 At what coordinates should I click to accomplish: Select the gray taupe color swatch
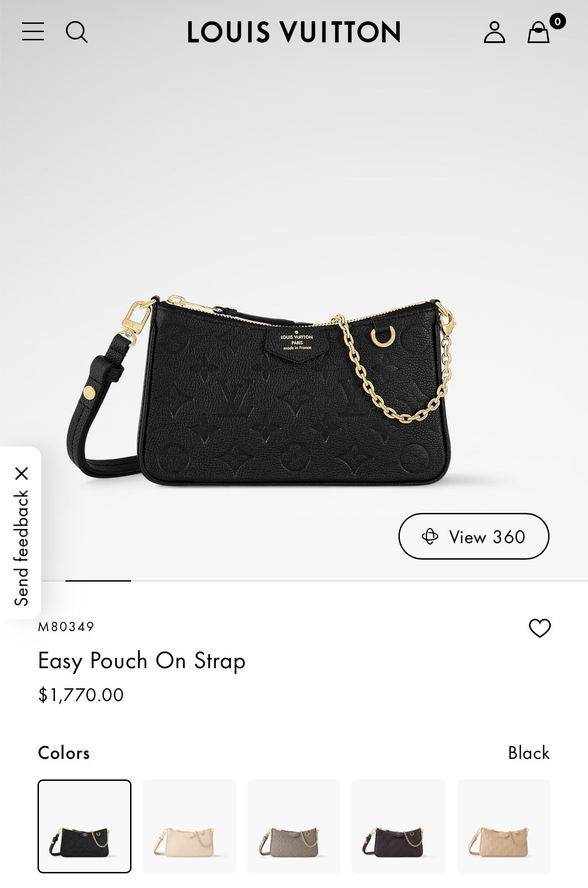(294, 826)
